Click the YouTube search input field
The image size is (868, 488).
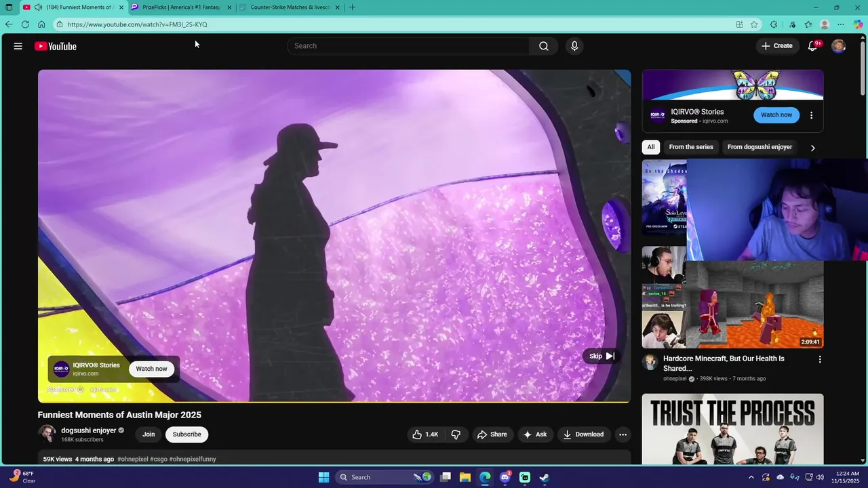click(408, 46)
